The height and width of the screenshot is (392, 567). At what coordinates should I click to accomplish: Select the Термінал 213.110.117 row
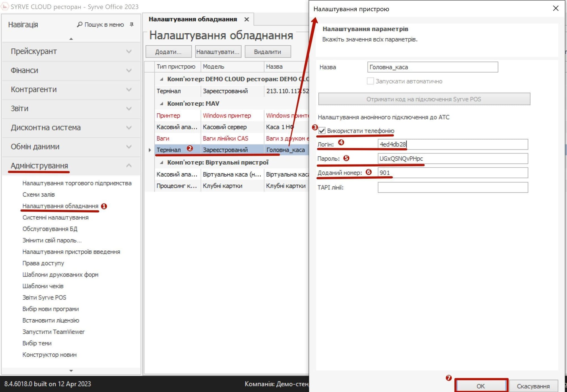232,91
